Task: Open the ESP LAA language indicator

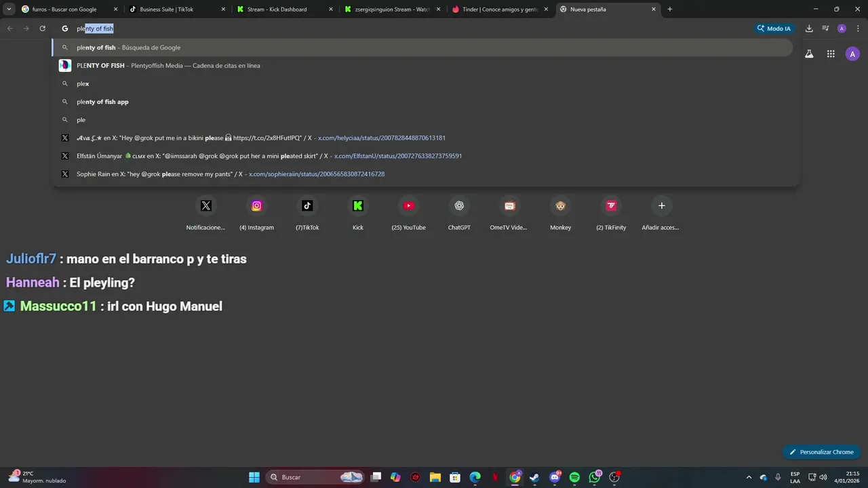Action: pos(795,477)
